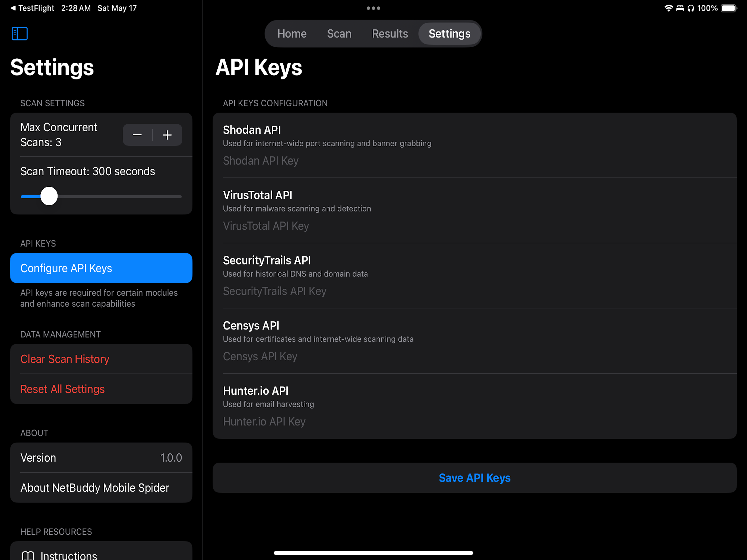Tap the three-dot multitasking menu

[x=373, y=8]
